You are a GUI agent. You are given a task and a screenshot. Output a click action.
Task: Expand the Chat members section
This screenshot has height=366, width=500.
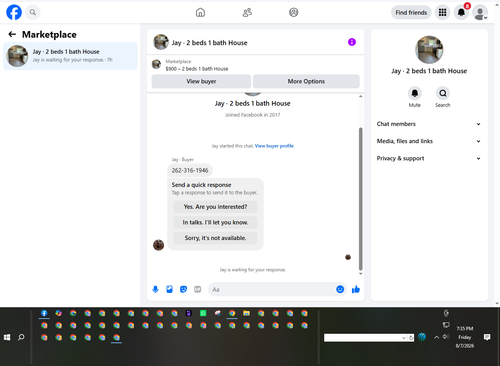pyautogui.click(x=429, y=124)
